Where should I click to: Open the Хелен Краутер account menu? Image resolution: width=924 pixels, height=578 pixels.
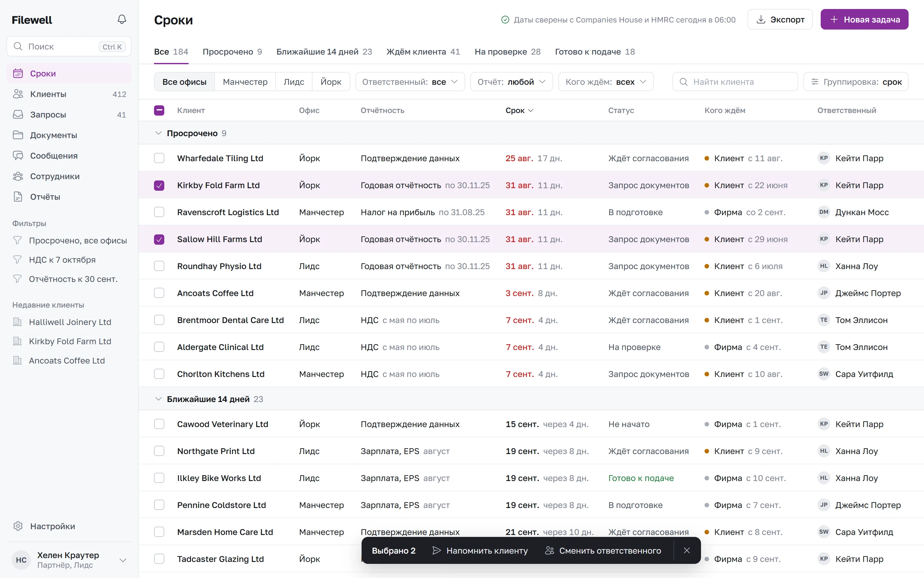coord(69,560)
